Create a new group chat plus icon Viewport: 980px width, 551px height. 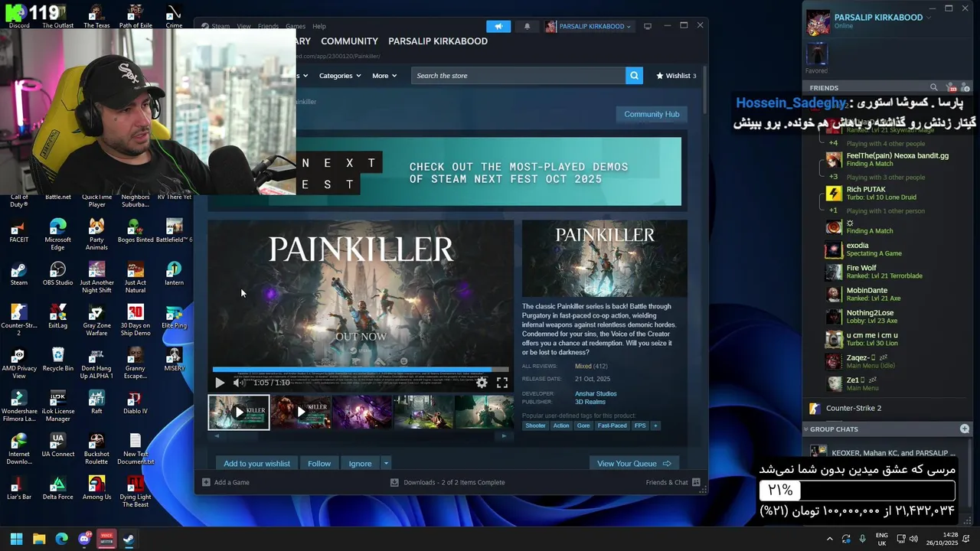point(965,429)
